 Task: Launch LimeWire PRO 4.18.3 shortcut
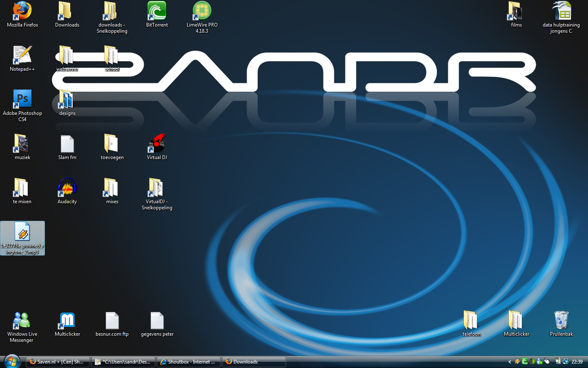(x=202, y=18)
